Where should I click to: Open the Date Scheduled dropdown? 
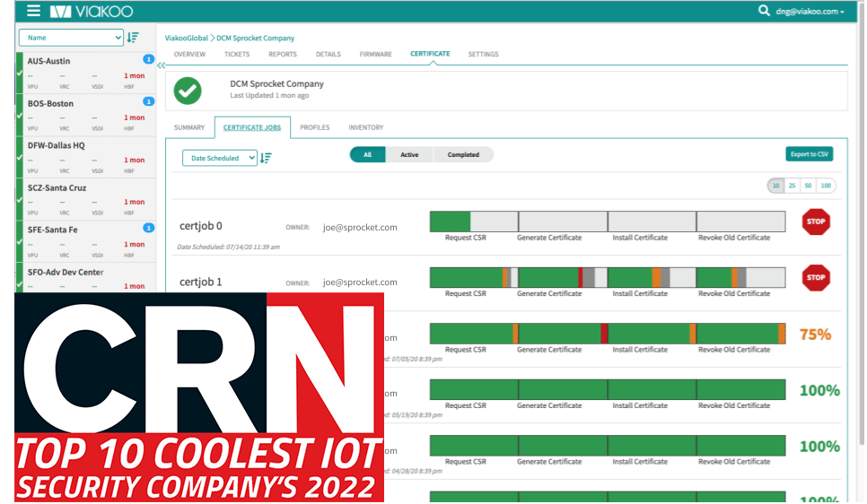pos(220,158)
